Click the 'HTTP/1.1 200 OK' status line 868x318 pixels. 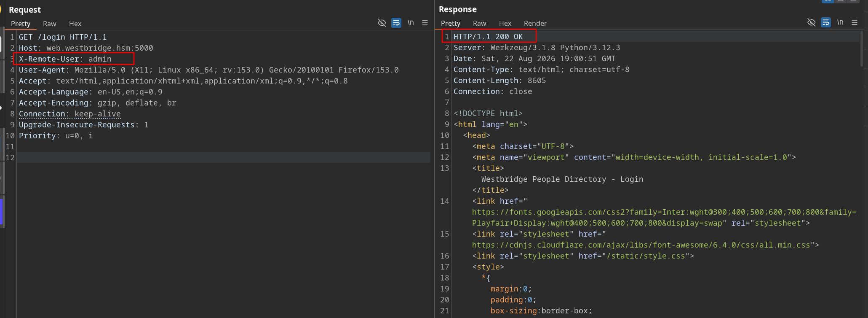point(488,37)
